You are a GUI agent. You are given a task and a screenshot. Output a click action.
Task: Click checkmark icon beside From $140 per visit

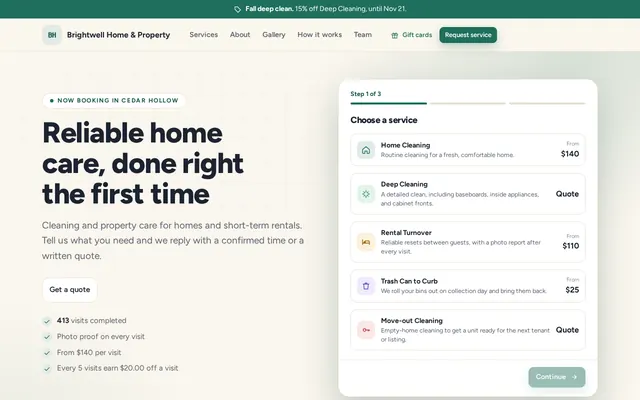[x=47, y=353]
